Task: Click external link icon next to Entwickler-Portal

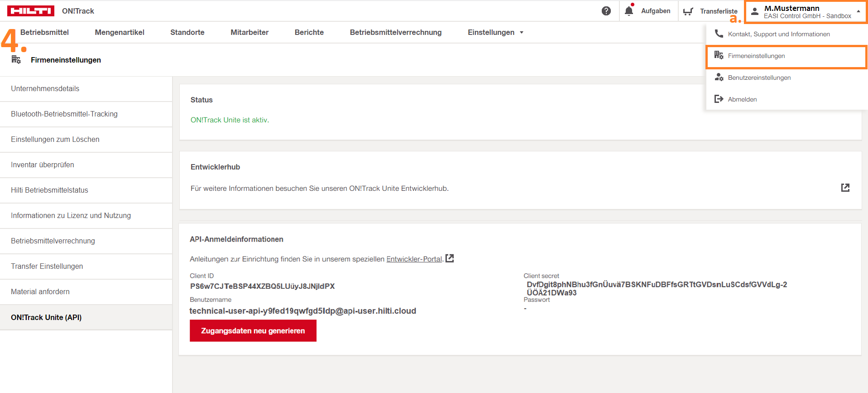Action: pyautogui.click(x=450, y=258)
